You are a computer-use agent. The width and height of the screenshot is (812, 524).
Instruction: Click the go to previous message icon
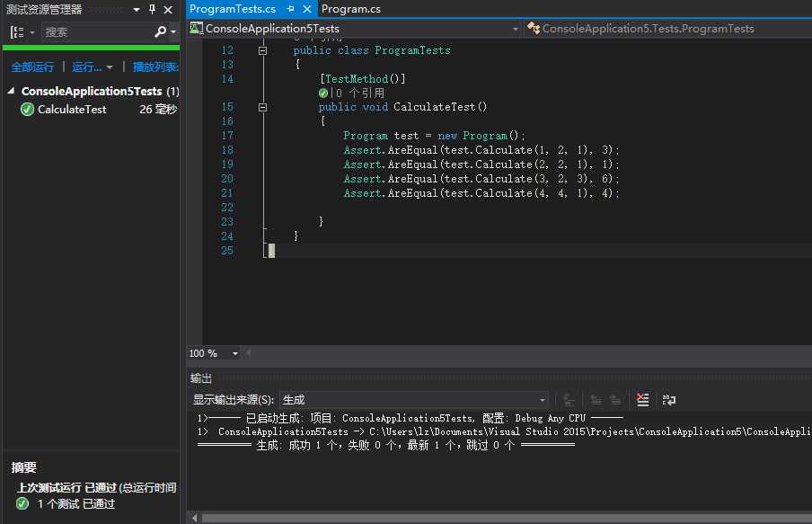[596, 400]
